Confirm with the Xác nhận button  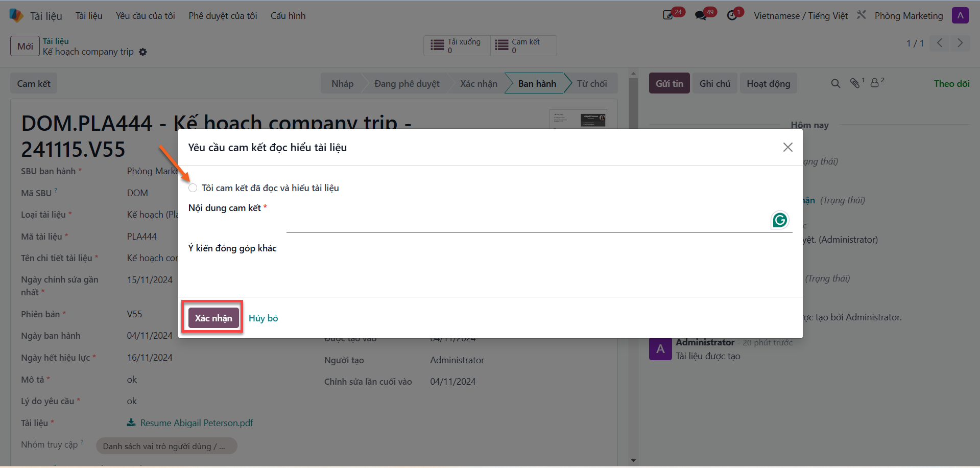[x=213, y=318]
